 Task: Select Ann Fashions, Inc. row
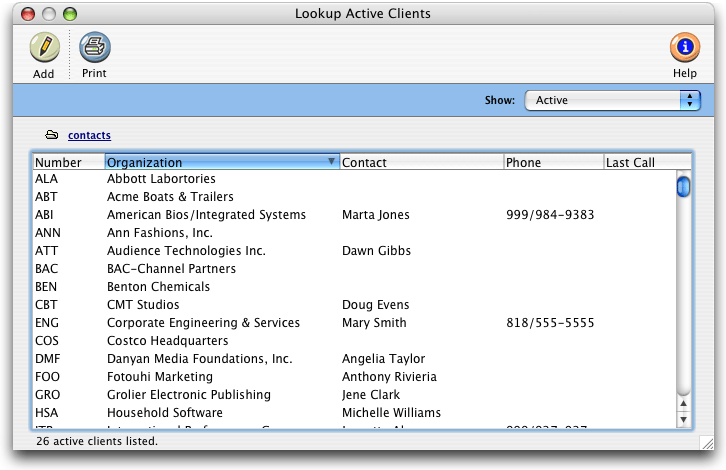click(355, 233)
